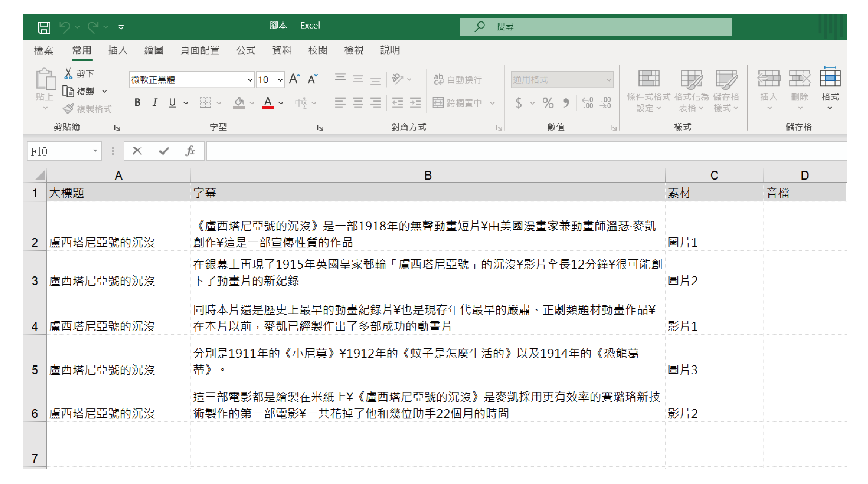Viewport: 868px width, 484px height.
Task: Open the font name dropdown
Action: tap(250, 80)
